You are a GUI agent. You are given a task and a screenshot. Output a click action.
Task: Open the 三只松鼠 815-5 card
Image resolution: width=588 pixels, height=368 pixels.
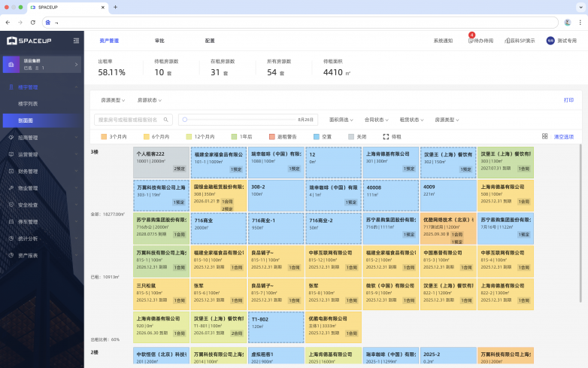click(x=161, y=294)
